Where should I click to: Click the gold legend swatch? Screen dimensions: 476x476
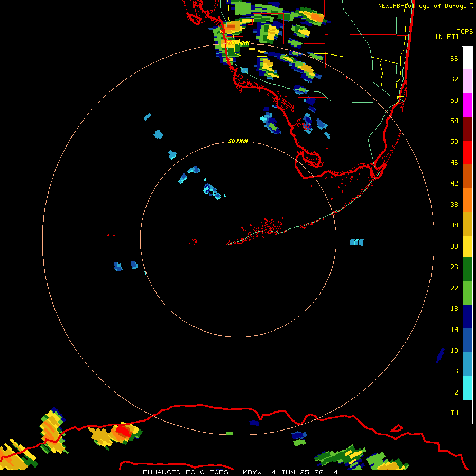click(467, 224)
